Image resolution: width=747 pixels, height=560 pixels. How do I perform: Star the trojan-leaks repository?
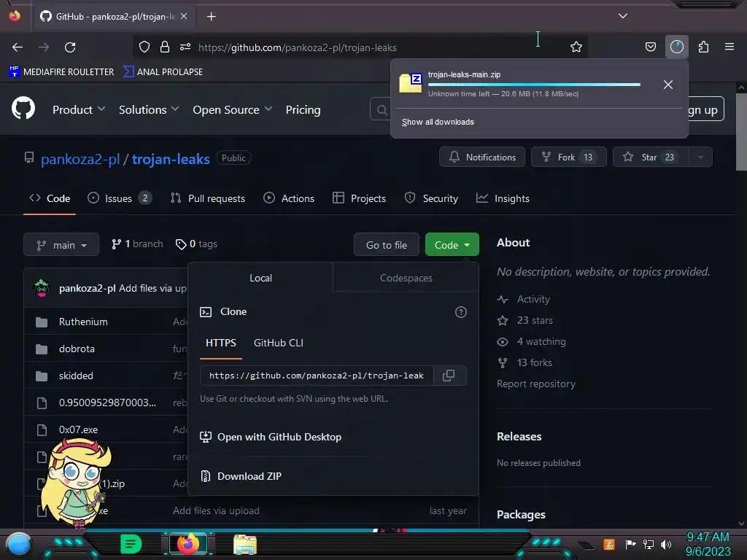(x=651, y=157)
